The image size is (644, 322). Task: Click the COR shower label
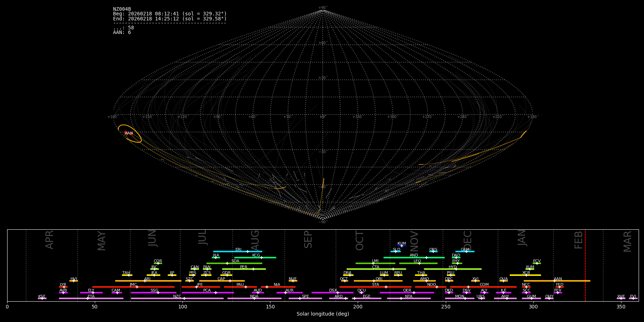click(x=158, y=261)
